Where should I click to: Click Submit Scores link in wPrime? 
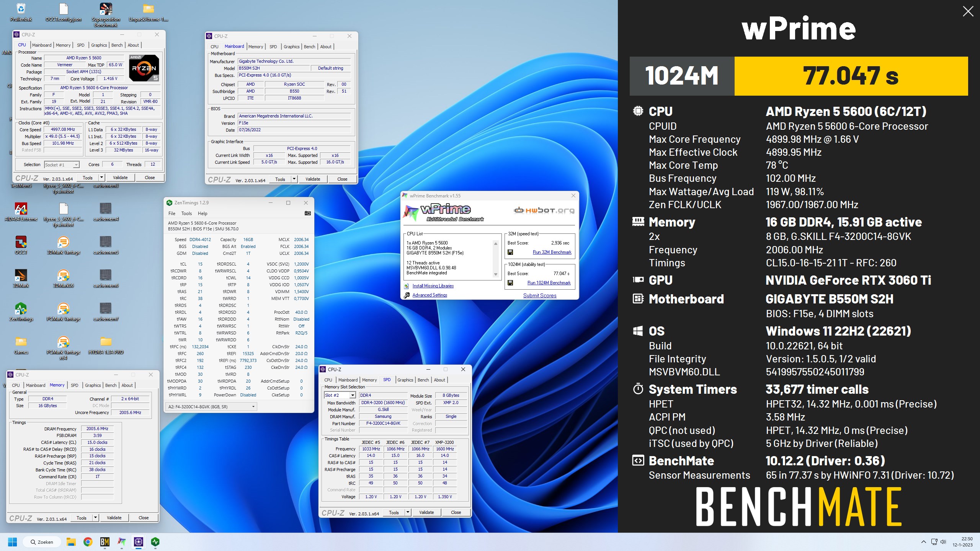tap(540, 295)
